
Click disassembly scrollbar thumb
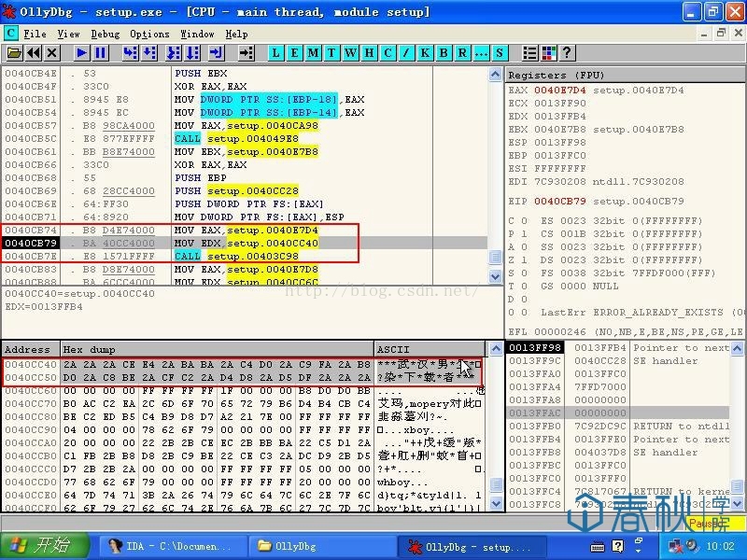click(x=496, y=258)
